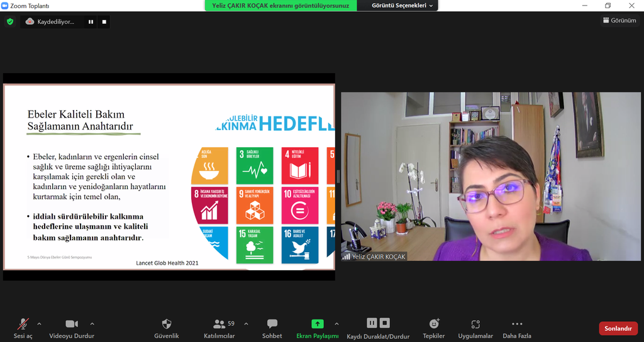The image size is (644, 342).
Task: Click Açlığa Son bowl tile
Action: tap(210, 166)
